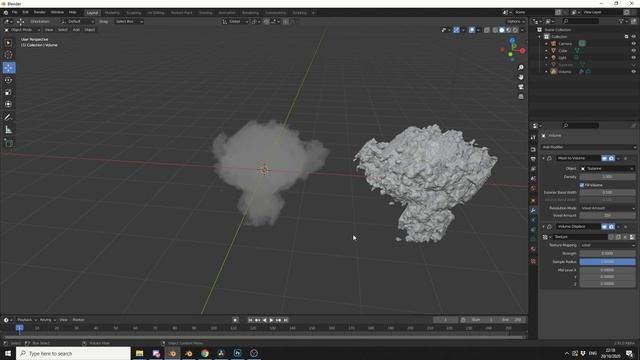The width and height of the screenshot is (640, 360).
Task: Open the World properties tab icon
Action: pyautogui.click(x=533, y=189)
